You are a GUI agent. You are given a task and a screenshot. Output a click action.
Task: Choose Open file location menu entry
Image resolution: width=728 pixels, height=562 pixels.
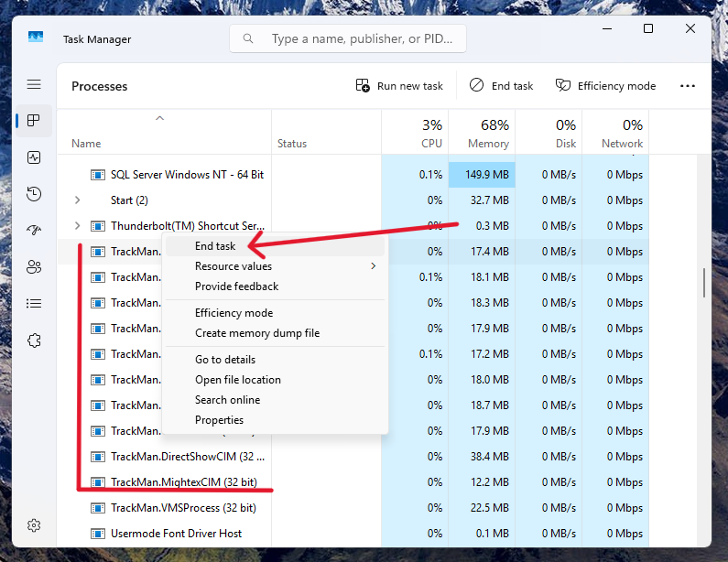(275, 380)
